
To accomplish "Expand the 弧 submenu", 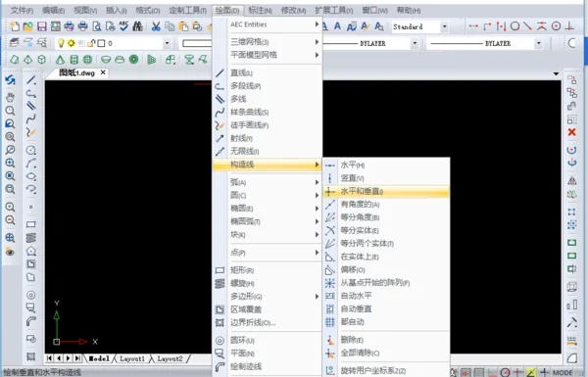I will (x=267, y=182).
